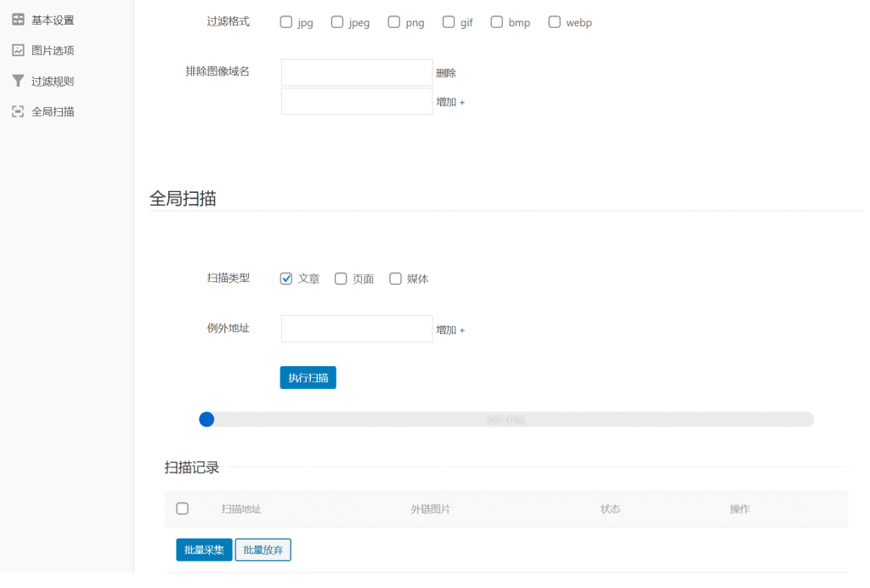Click the scan progress bar handle
Image resolution: width=870 pixels, height=588 pixels.
pos(206,419)
